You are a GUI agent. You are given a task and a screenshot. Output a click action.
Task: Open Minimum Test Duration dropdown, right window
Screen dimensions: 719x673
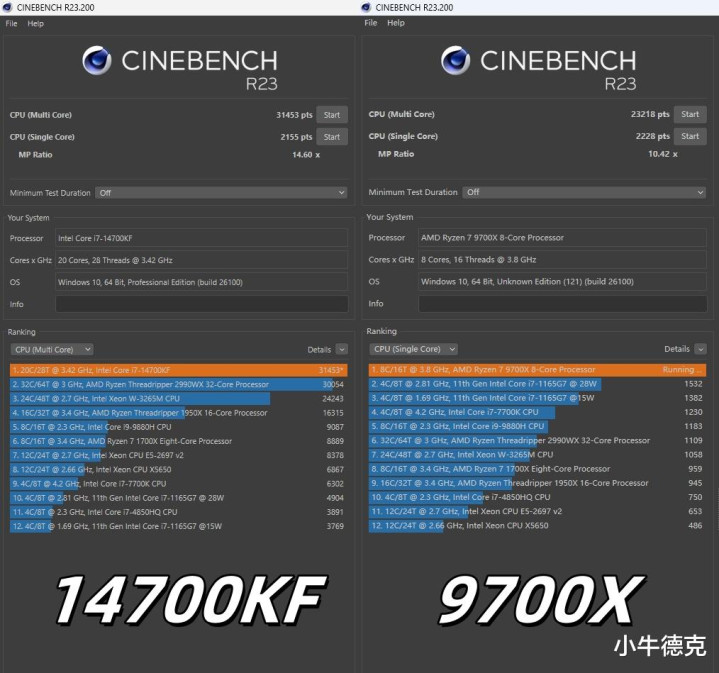584,192
